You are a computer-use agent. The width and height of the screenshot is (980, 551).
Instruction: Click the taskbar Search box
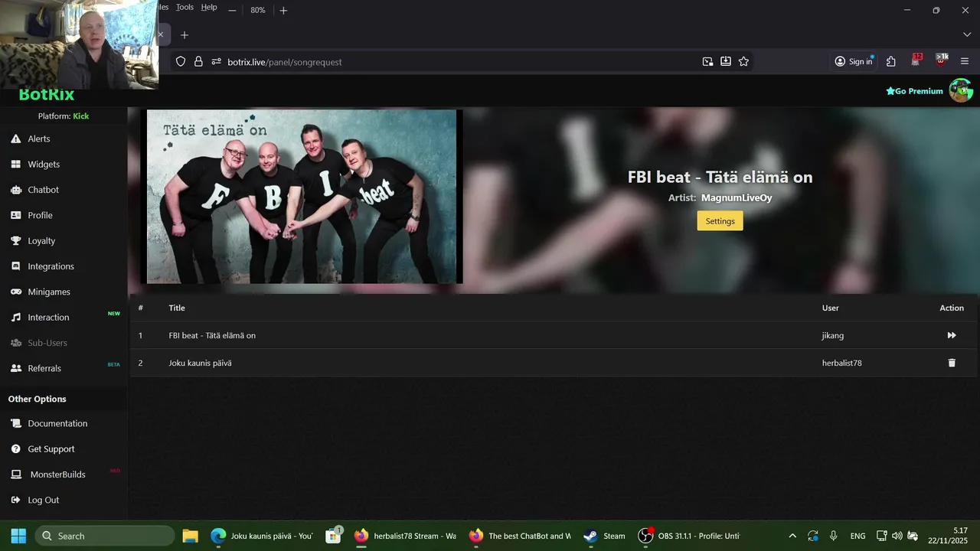[105, 536]
